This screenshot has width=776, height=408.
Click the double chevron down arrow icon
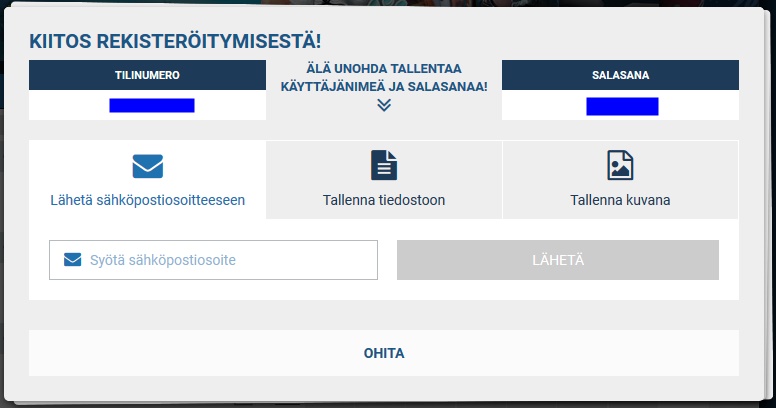point(384,105)
